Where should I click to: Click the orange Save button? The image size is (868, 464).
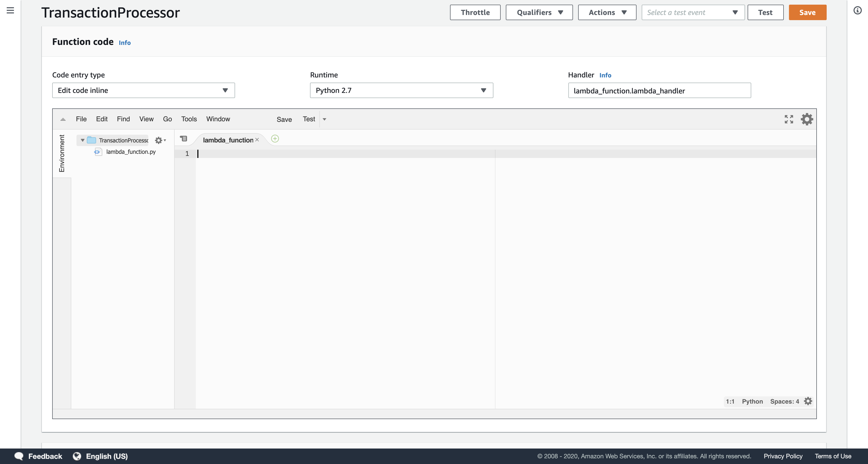click(x=807, y=12)
